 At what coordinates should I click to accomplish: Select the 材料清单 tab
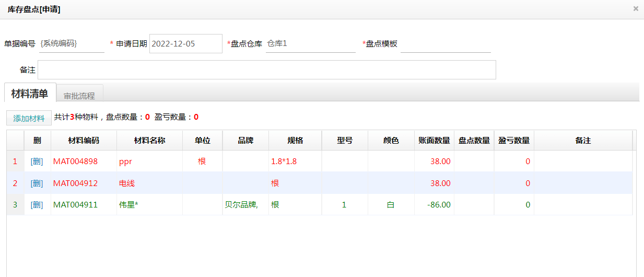pos(30,94)
